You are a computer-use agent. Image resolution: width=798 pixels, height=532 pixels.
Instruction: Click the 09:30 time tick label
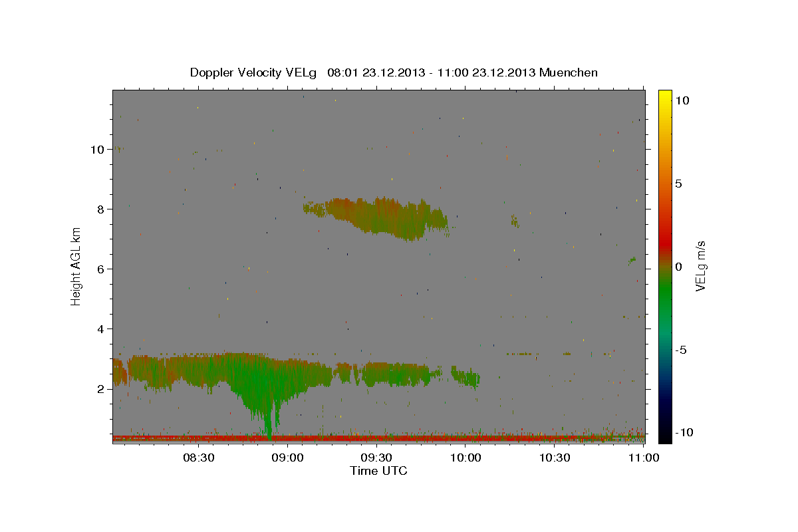(x=377, y=458)
